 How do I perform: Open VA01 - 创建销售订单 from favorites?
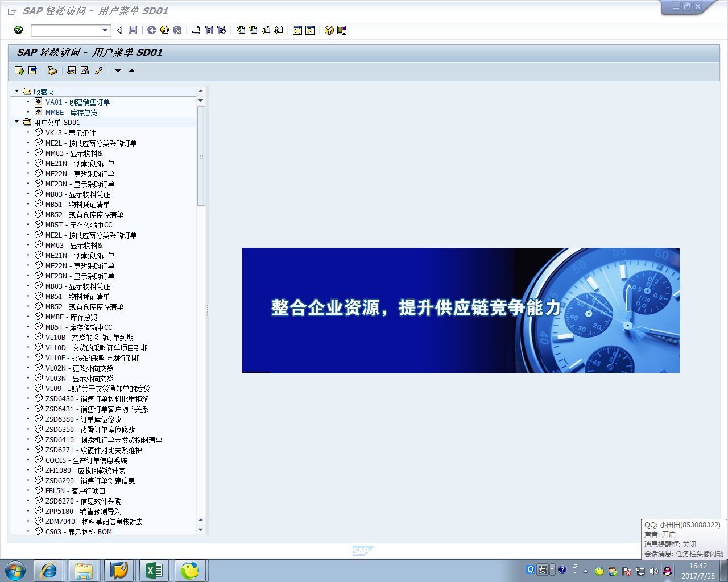pyautogui.click(x=77, y=102)
